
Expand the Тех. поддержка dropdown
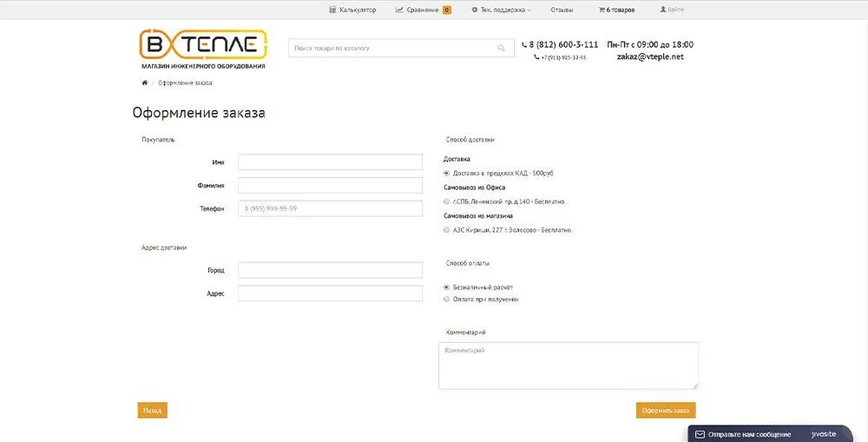(x=502, y=10)
